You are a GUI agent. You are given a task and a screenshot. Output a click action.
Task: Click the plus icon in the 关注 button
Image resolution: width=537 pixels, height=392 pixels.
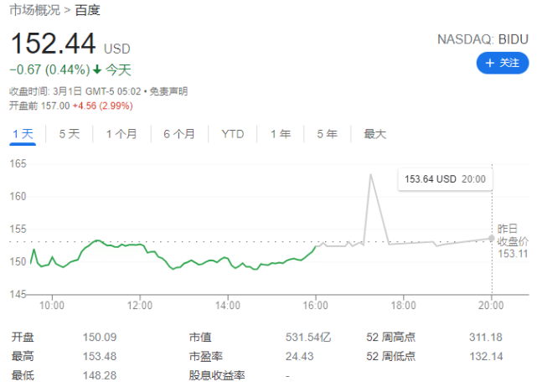490,63
